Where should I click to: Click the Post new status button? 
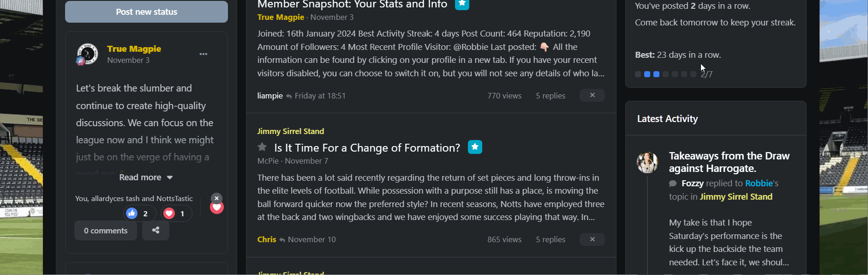click(x=146, y=12)
